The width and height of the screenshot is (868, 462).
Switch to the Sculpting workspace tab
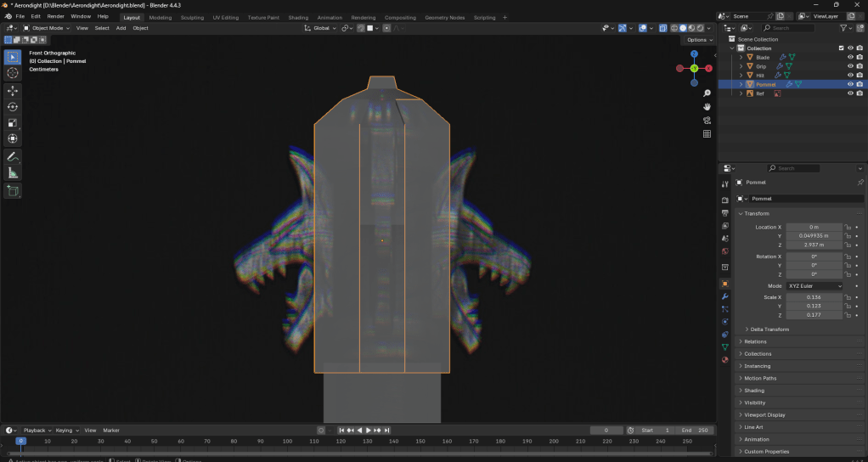click(x=192, y=17)
